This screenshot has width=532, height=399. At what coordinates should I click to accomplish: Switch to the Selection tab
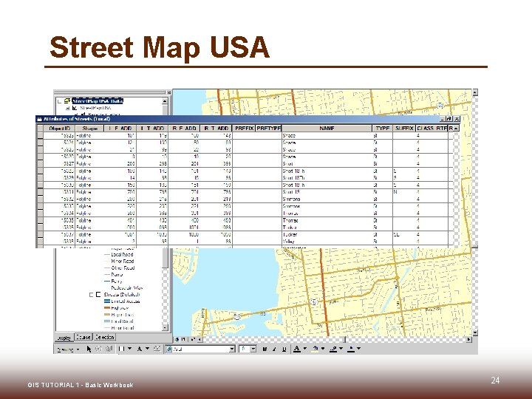click(x=104, y=337)
